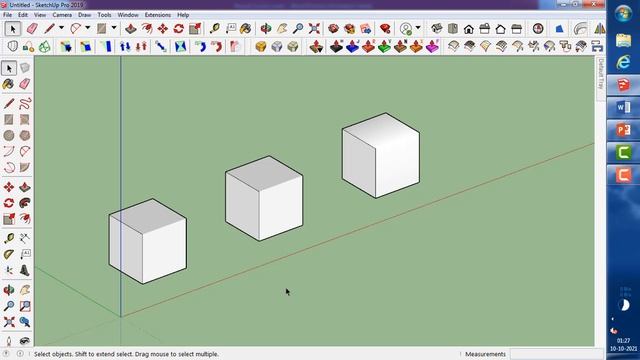Pick the Freehand tool in left toolbar
Viewport: 640px width, 360px height.
pyautogui.click(x=25, y=103)
